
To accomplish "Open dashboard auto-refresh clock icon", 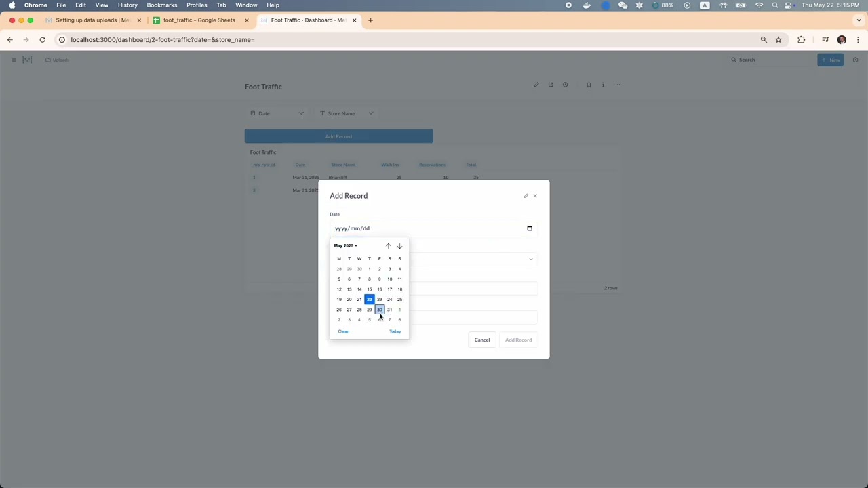I will (565, 85).
